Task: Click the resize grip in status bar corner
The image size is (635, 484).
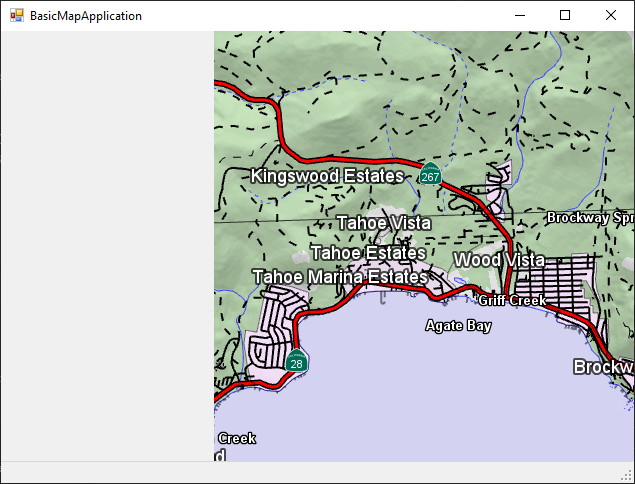Action: pos(627,476)
